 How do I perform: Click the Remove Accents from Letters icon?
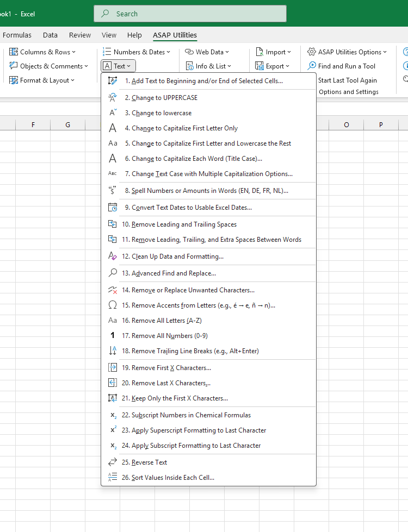tap(113, 305)
